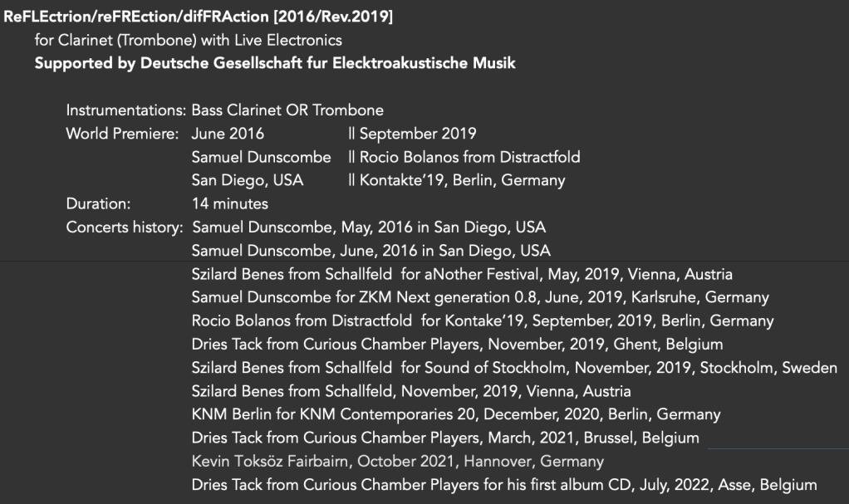
Task: Click the "June 2016" premiere date
Action: (x=228, y=134)
